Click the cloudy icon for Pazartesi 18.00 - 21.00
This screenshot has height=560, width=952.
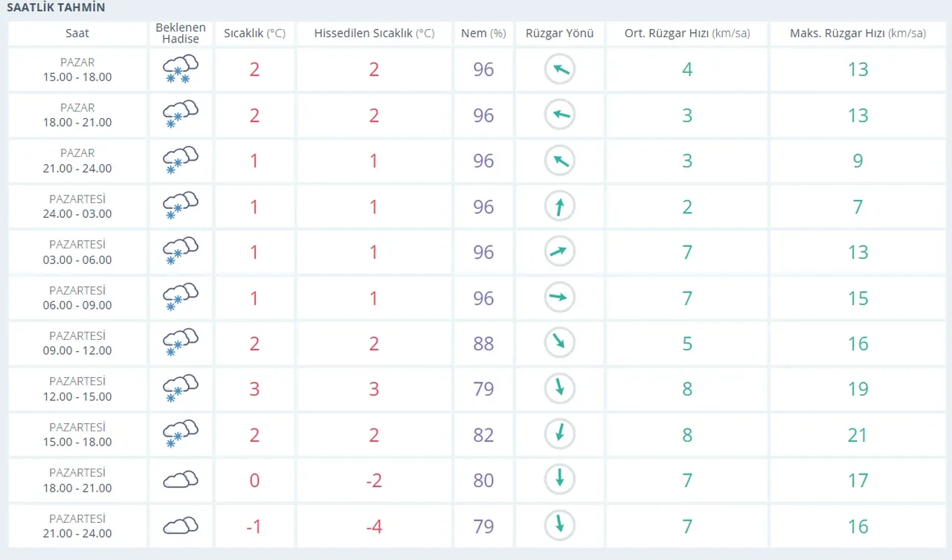click(180, 480)
